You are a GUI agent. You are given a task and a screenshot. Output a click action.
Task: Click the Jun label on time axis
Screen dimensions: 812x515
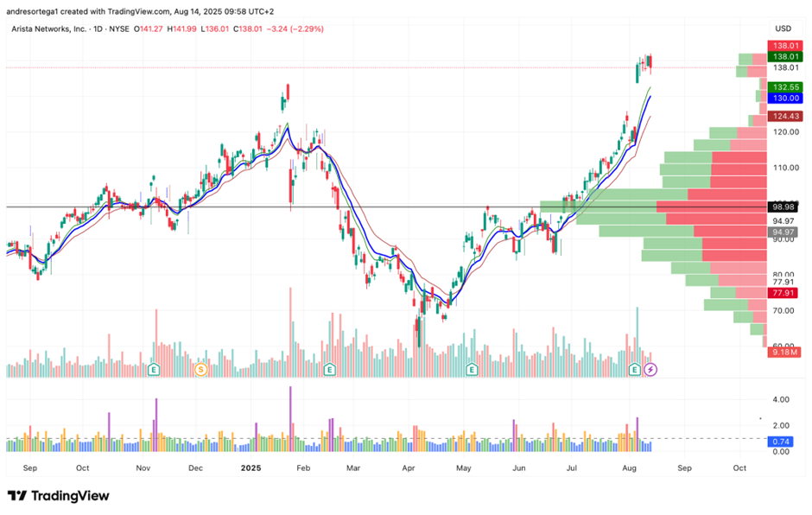[519, 467]
